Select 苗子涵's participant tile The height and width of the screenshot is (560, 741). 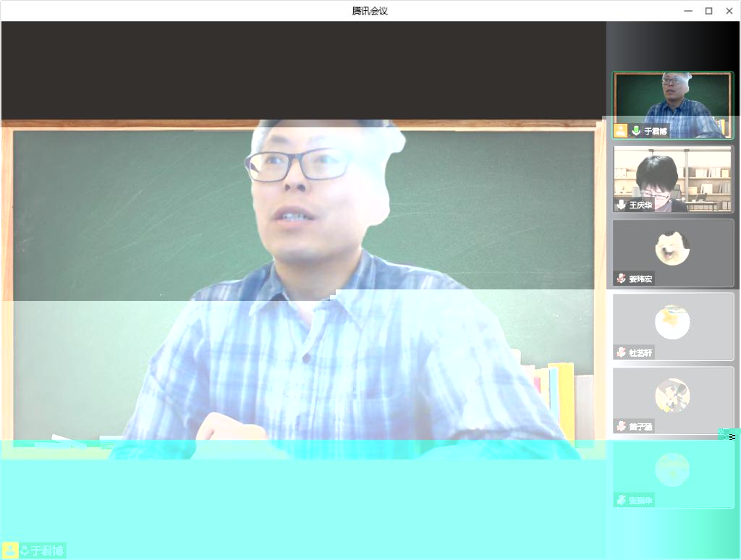click(x=673, y=400)
